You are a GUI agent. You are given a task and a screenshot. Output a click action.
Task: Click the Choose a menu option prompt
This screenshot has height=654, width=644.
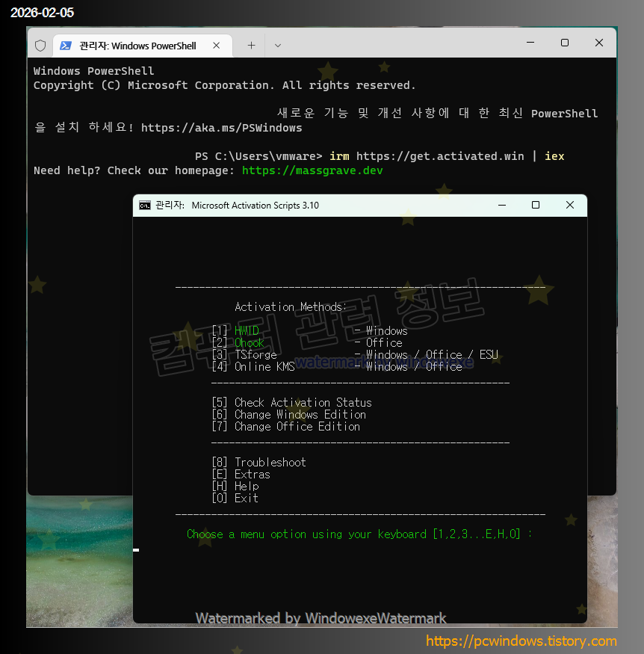click(359, 534)
